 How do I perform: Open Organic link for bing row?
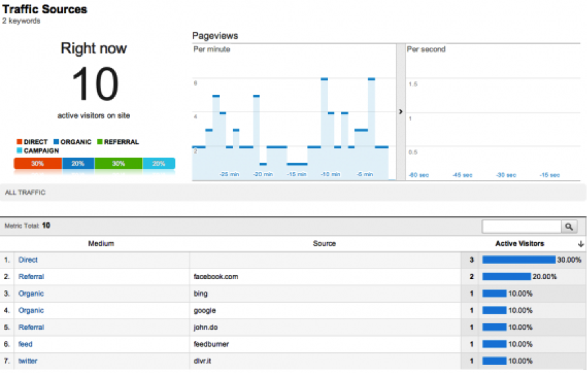[x=31, y=294]
